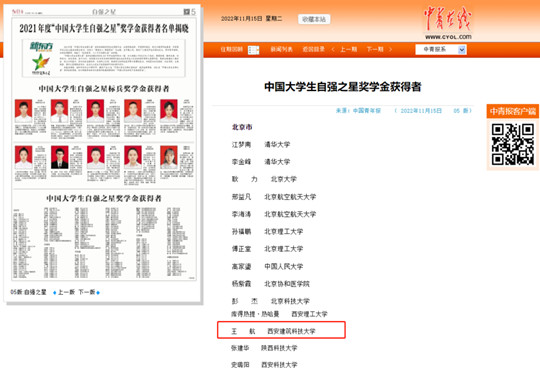Screen dimensions: 540x372
Task: Select the 中国人民大学 row
Action: point(267,266)
